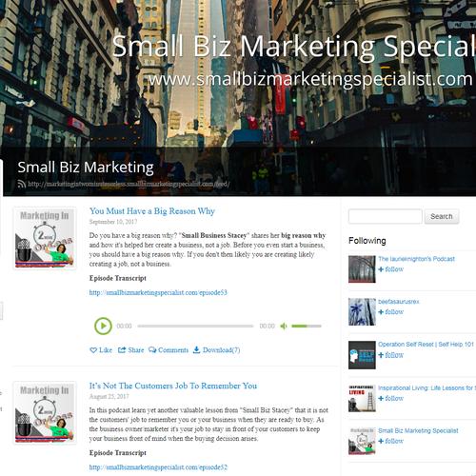Click the Small Biz Marketing channel title
This screenshot has height=476, width=476.
pyautogui.click(x=86, y=168)
